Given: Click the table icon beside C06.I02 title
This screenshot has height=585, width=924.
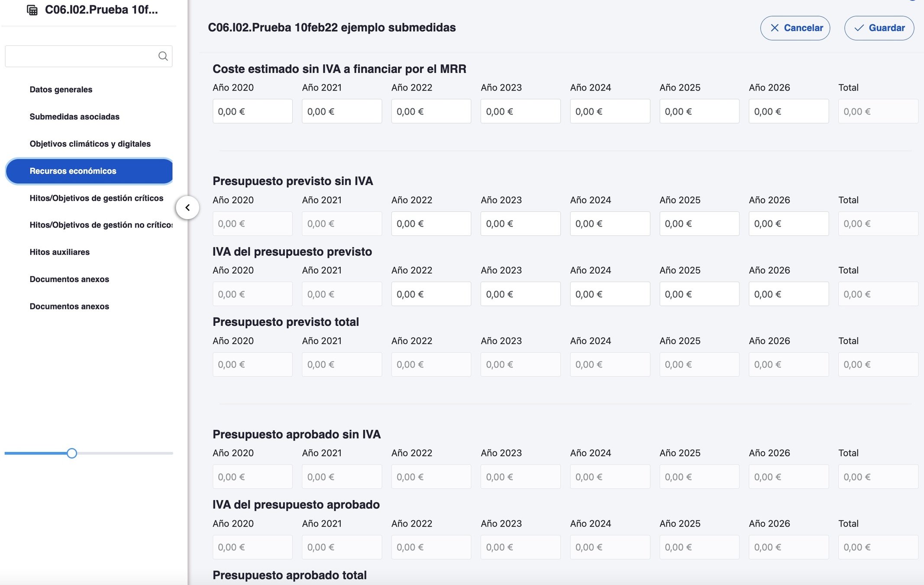Looking at the screenshot, I should 32,10.
